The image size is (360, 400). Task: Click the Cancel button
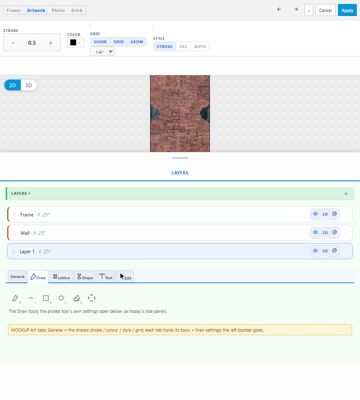tap(325, 10)
